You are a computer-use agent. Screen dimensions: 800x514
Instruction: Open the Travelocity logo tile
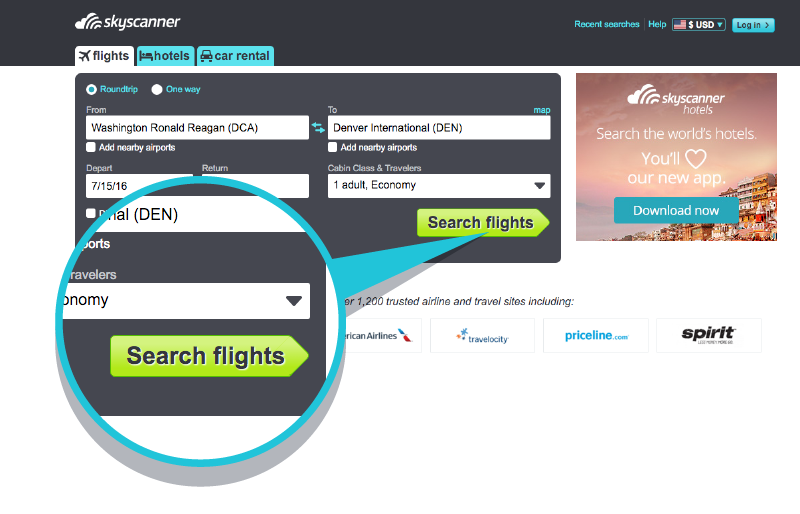tap(483, 335)
